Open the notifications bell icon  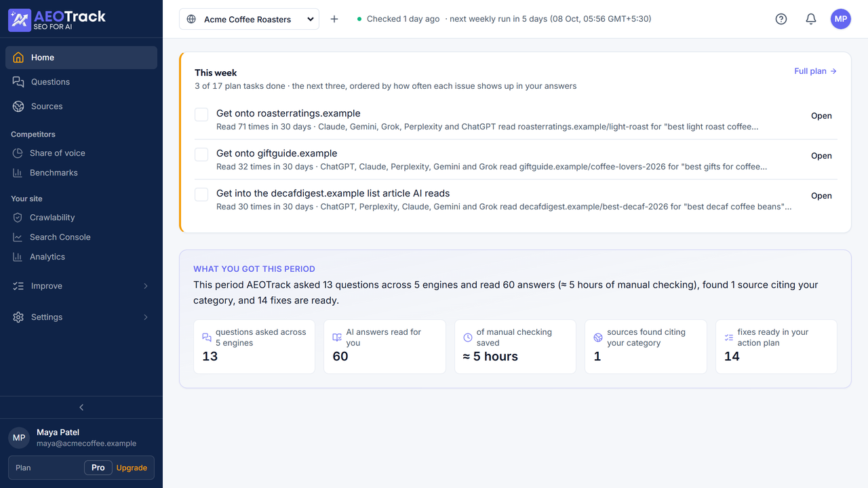click(811, 19)
